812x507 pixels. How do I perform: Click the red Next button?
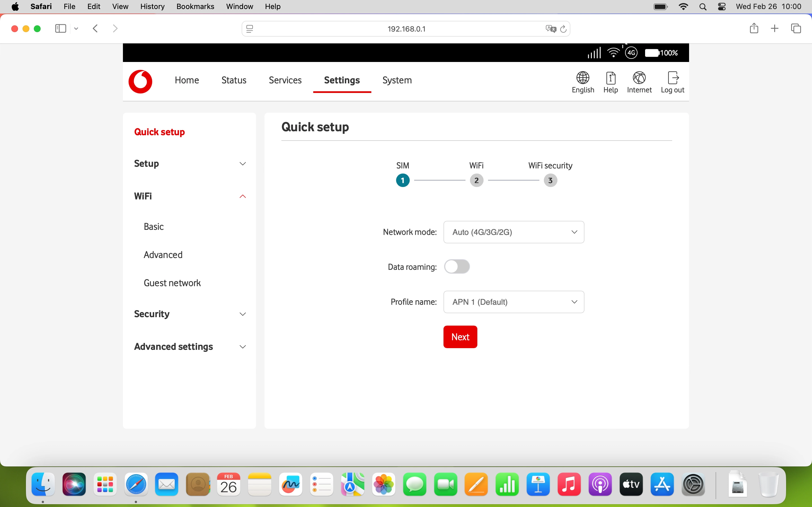point(460,337)
